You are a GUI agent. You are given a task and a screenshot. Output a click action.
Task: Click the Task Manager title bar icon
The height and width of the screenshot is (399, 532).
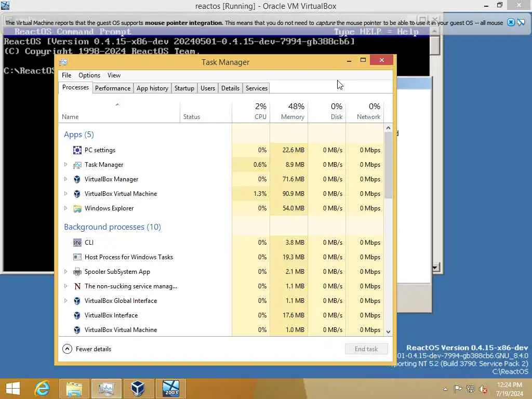(x=63, y=62)
